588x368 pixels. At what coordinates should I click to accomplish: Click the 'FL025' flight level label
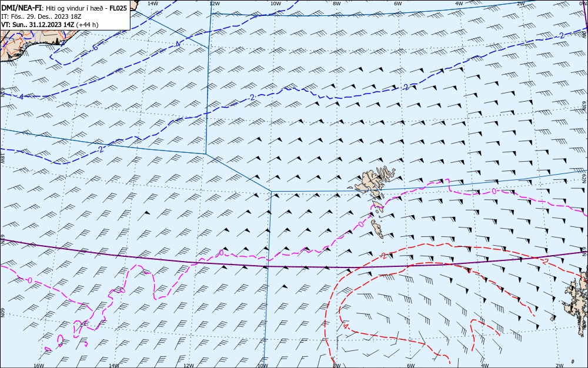click(118, 8)
